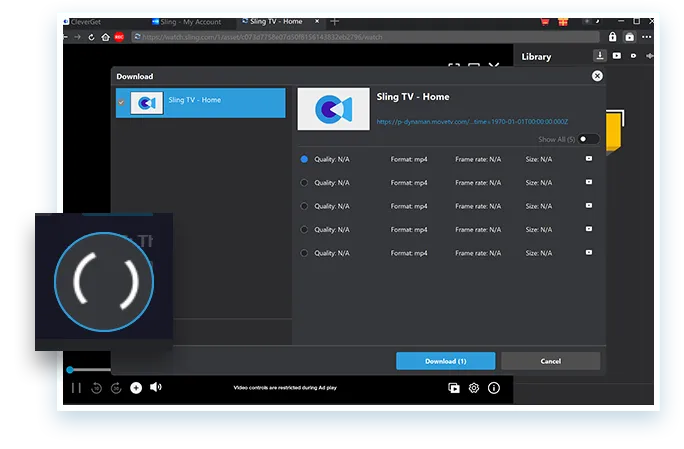
Task: Open the player settings gear
Action: (x=474, y=388)
